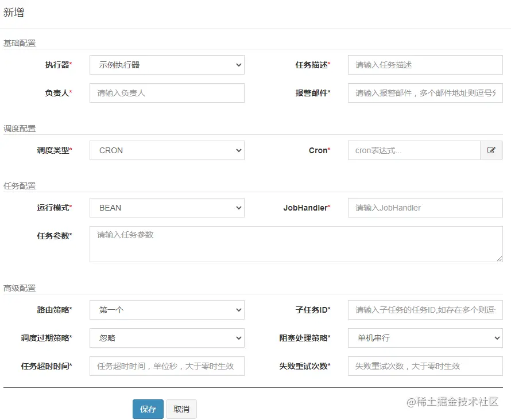Click the 取消 button
This screenshot has height=420, width=511.
click(181, 409)
